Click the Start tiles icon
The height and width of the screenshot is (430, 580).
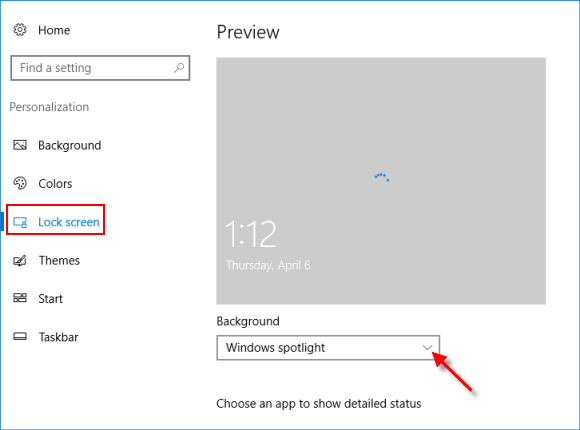coord(20,298)
